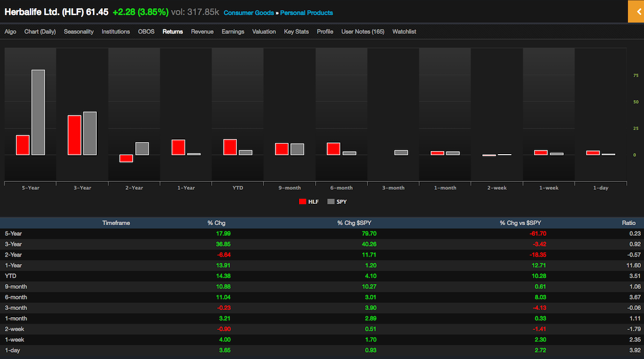Click the red 6-month HLF bar

point(333,149)
